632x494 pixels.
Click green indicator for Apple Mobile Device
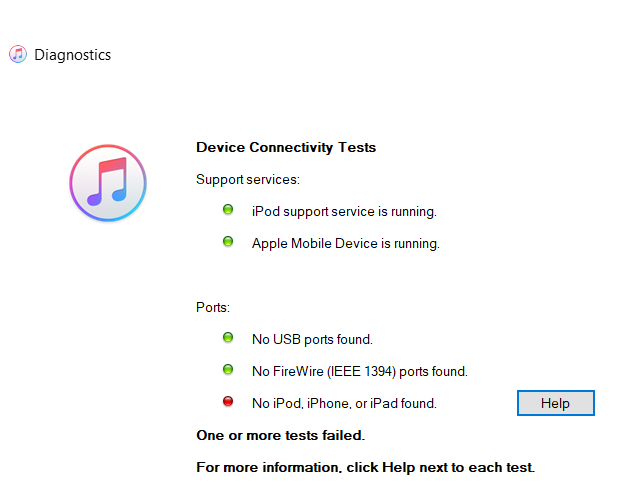pos(228,241)
